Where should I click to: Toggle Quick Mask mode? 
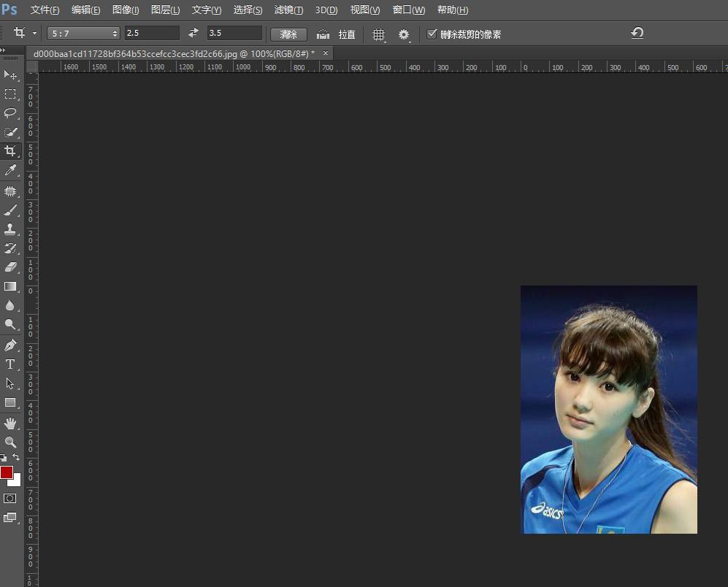point(10,498)
